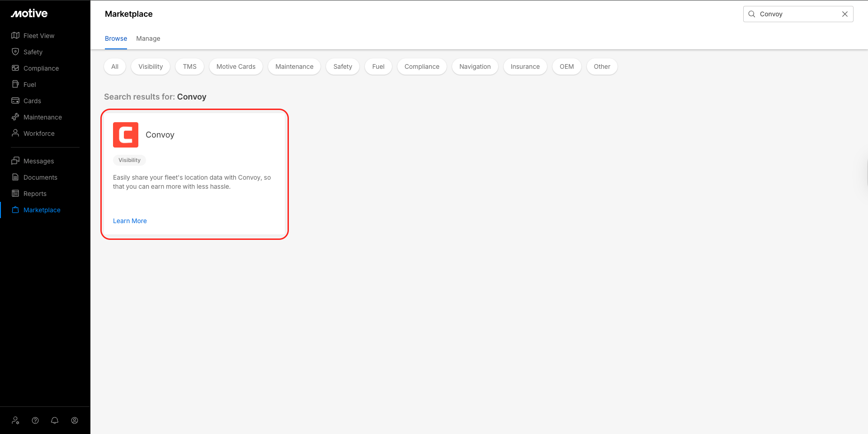Open Documents in sidebar
Screen dimensions: 868x434
point(40,177)
